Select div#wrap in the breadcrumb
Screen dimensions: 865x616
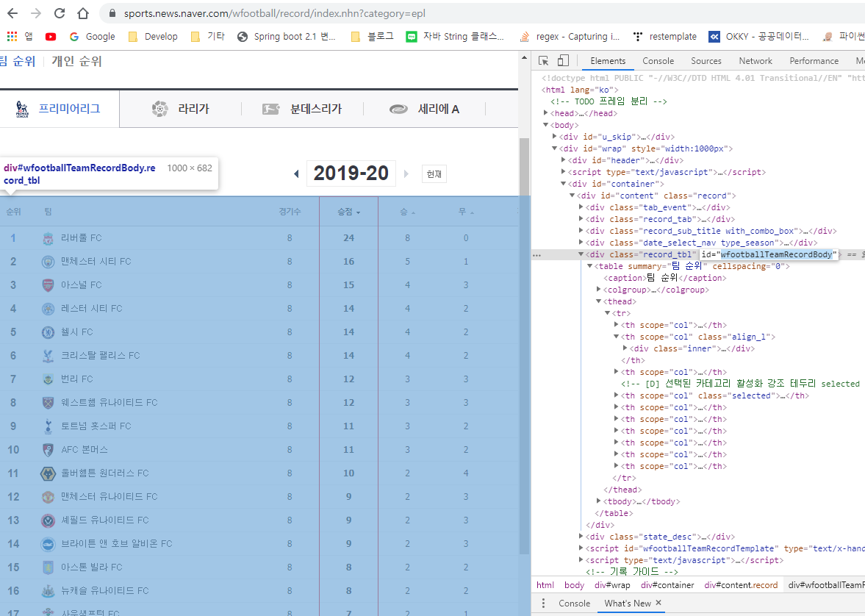point(611,585)
